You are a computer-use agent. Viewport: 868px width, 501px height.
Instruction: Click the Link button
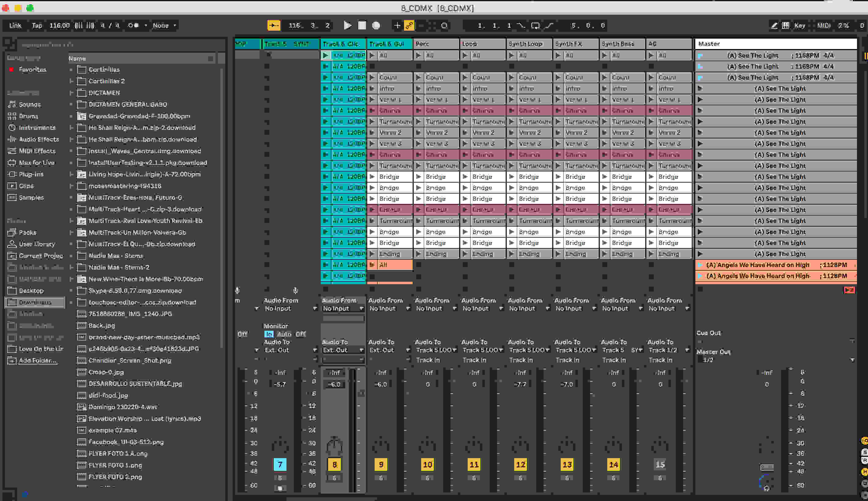point(15,25)
